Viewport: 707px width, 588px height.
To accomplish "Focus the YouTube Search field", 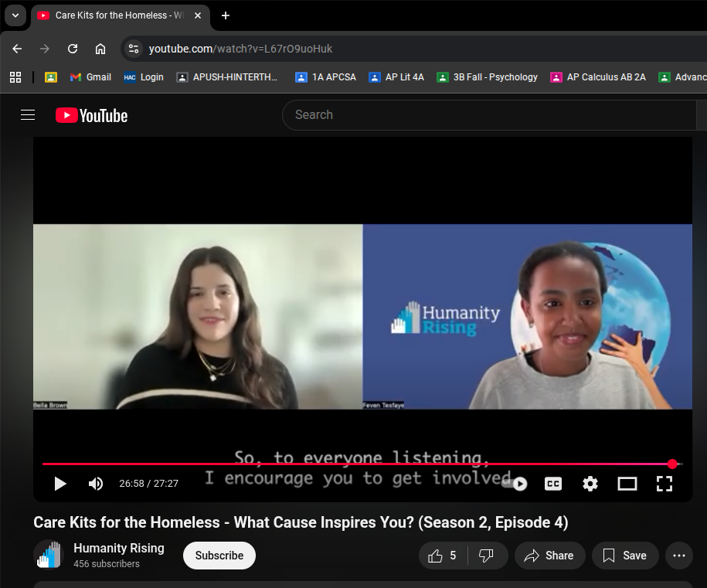I will [x=489, y=115].
